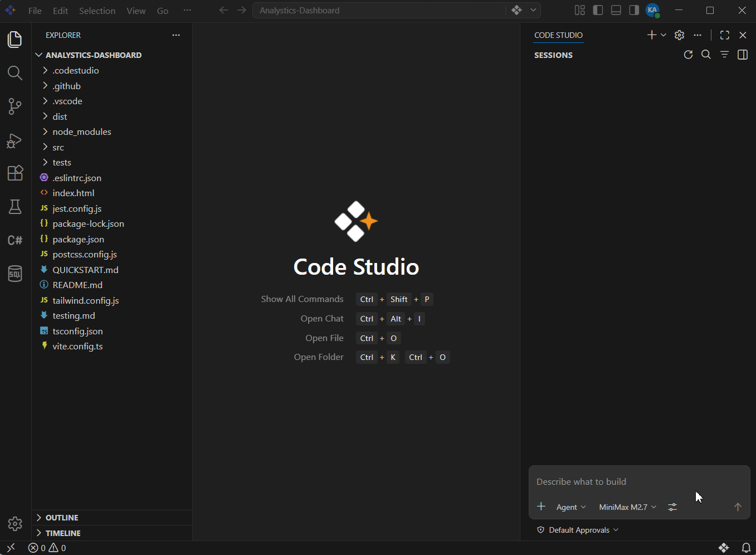Viewport: 756px width, 555px height.
Task: Click Analystics-Dashboard command center search
Action: (x=379, y=11)
